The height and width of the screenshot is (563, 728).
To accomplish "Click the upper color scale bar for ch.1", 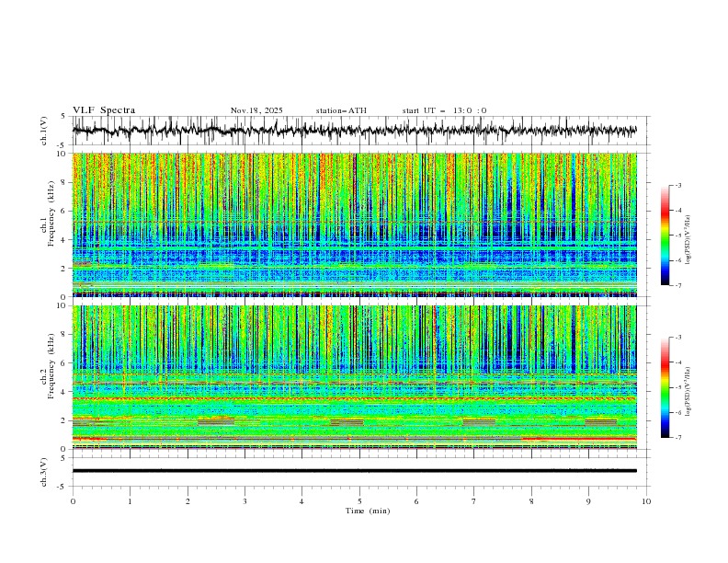I will (x=665, y=236).
